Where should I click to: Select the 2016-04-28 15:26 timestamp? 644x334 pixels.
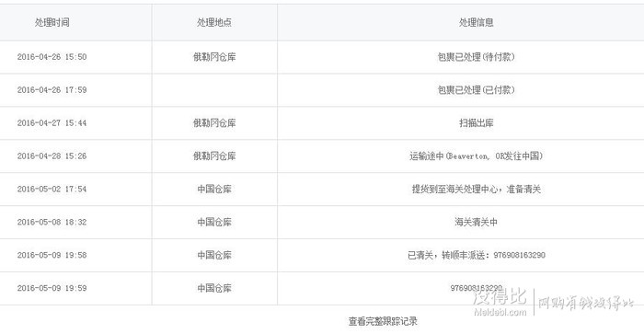click(x=52, y=156)
